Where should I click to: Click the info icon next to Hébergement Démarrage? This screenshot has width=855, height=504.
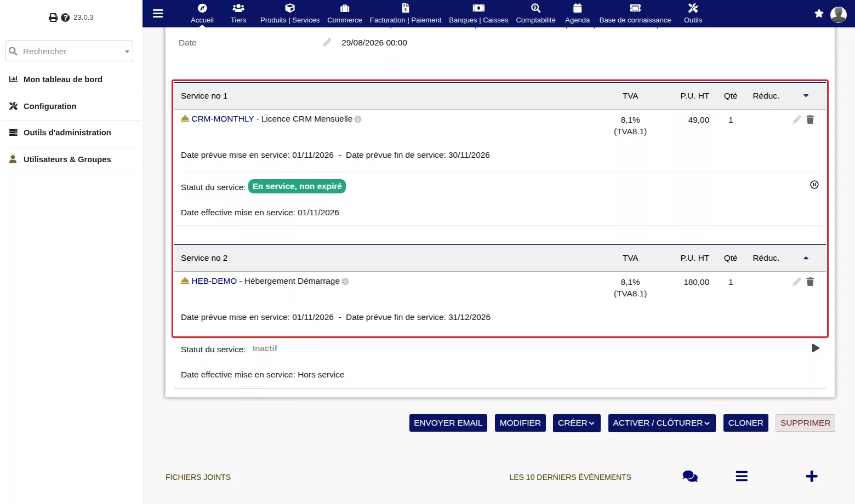pyautogui.click(x=345, y=282)
